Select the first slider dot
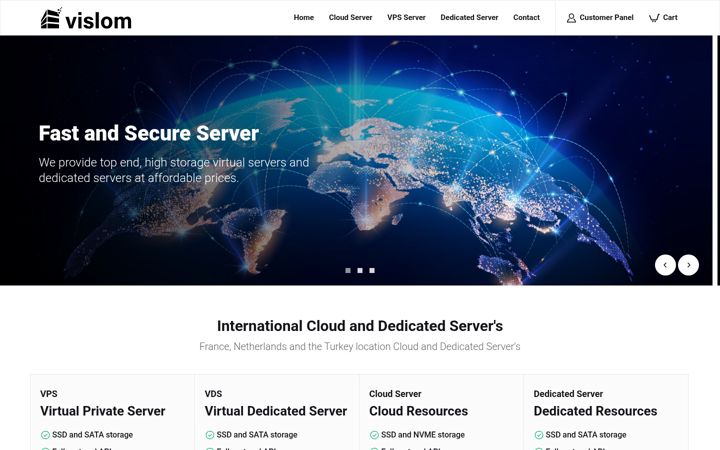 click(x=348, y=270)
